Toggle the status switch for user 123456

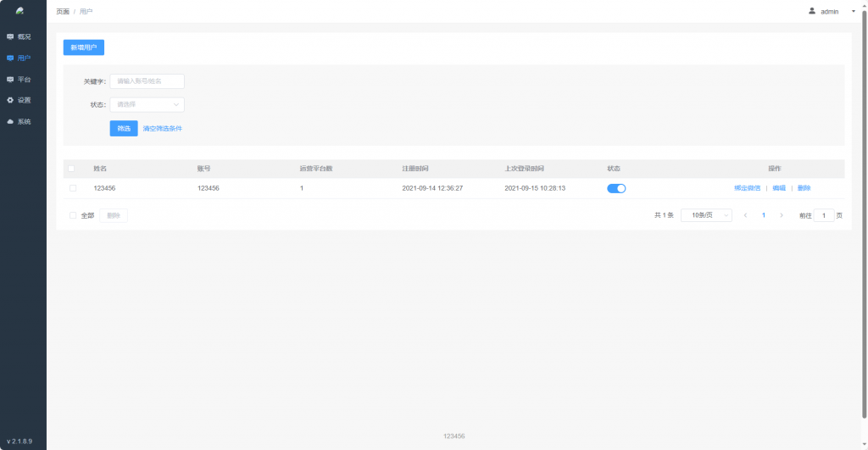click(616, 188)
